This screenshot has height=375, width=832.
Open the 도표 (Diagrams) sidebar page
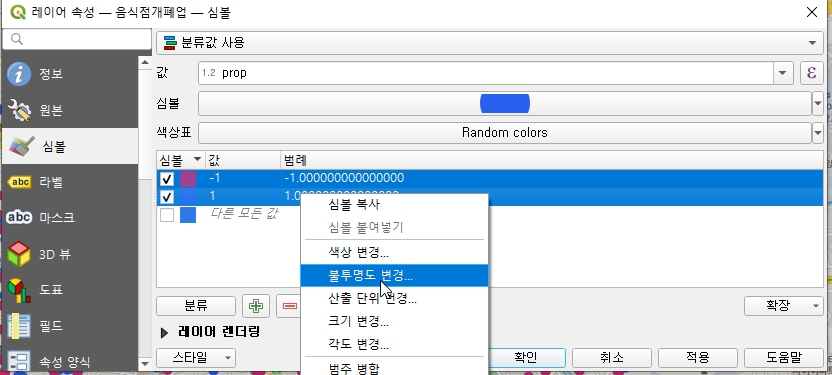click(x=70, y=290)
